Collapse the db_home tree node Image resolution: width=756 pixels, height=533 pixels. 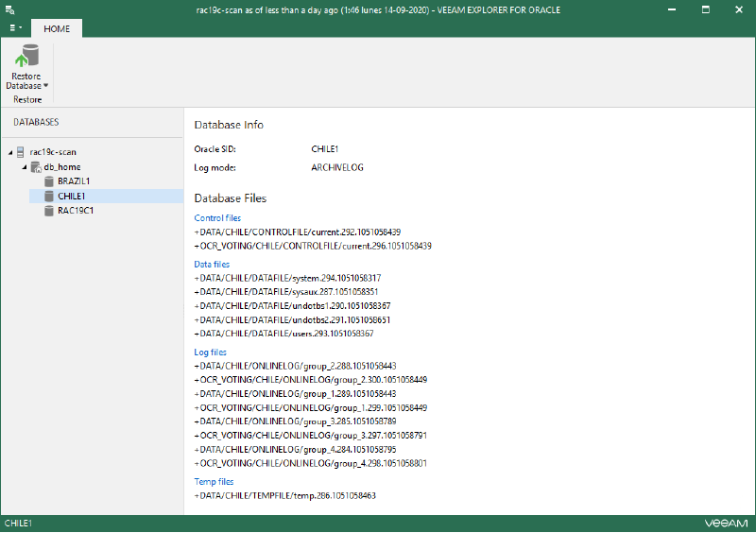25,167
